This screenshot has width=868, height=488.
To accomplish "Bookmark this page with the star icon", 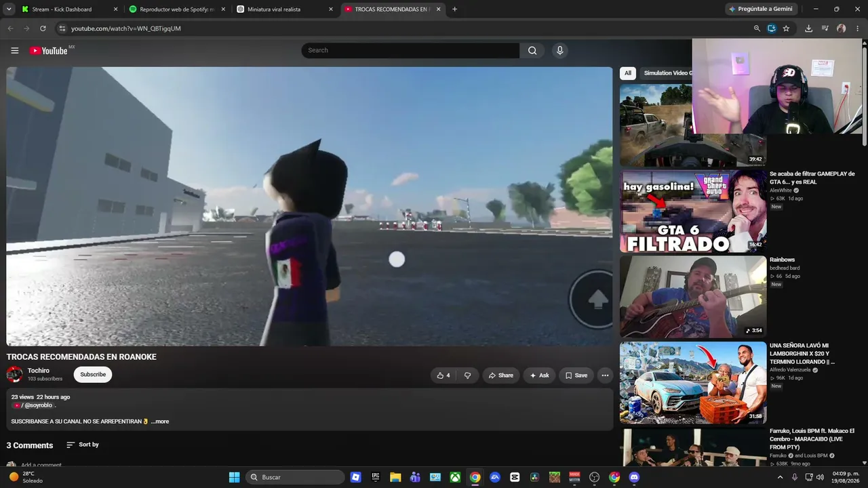I will 786,28.
